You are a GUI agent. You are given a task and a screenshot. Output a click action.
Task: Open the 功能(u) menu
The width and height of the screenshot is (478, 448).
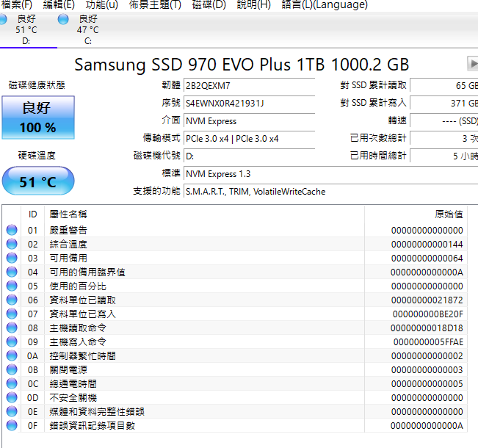tap(101, 4)
